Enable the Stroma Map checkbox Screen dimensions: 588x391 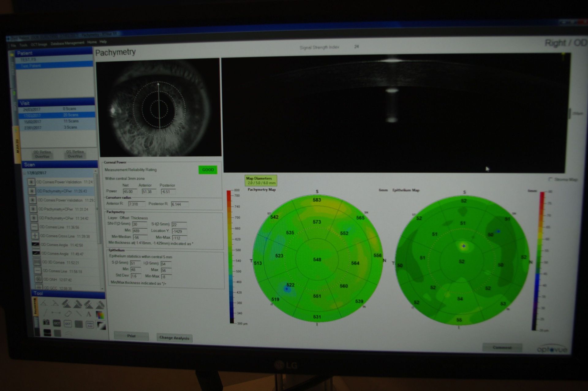550,179
